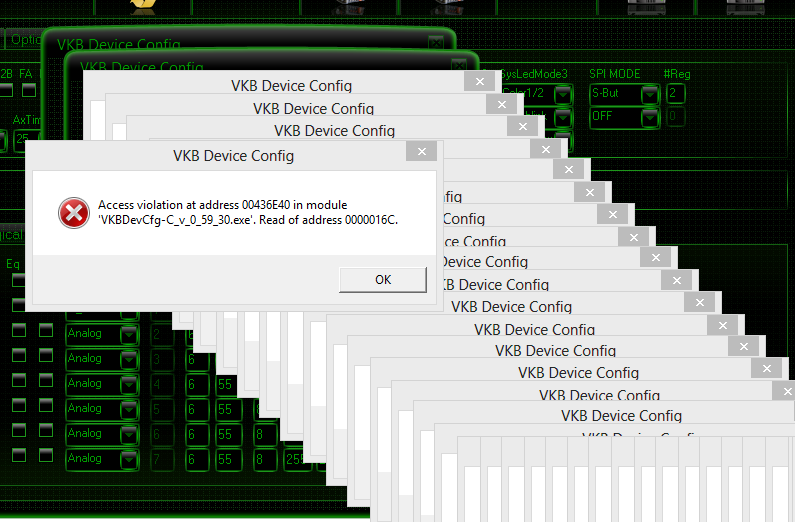Image resolution: width=795 pixels, height=522 pixels.
Task: Open the Analog dropdown in row 4
Action: click(129, 384)
